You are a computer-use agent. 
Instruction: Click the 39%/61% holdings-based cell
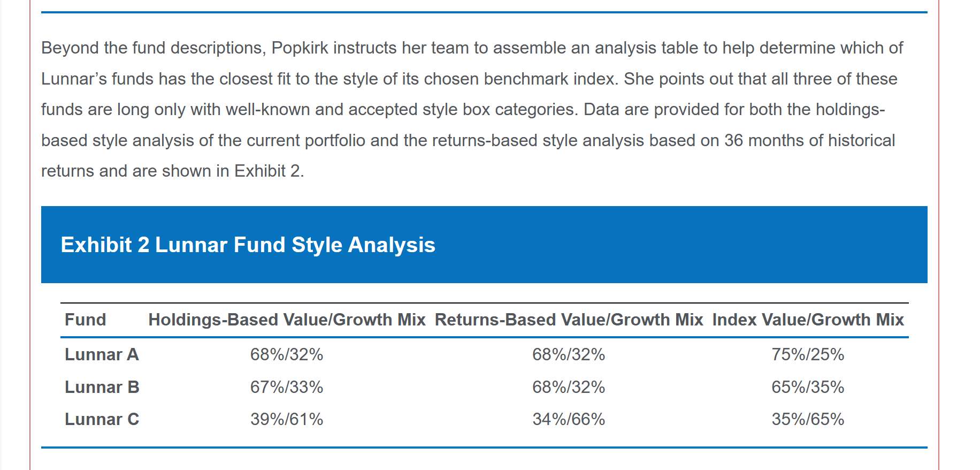[x=287, y=419]
